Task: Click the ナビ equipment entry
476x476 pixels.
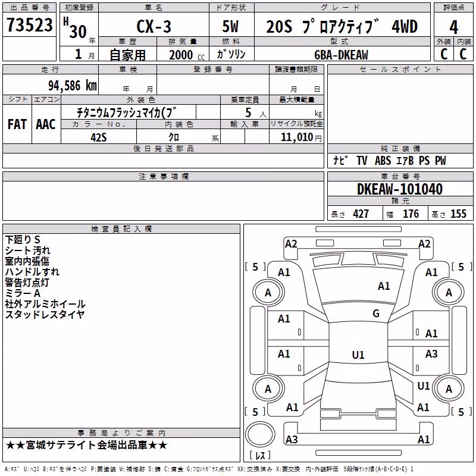Action: coord(340,160)
